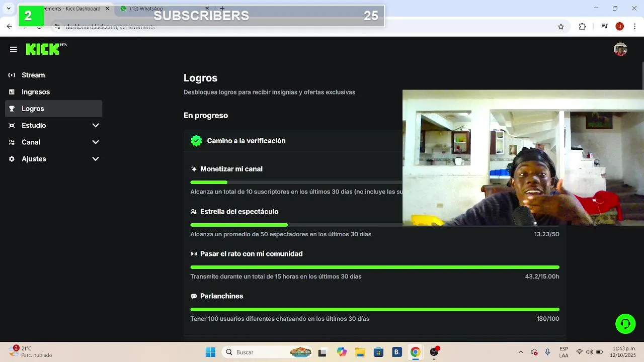Open the hamburger sidebar menu
The height and width of the screenshot is (362, 644).
[x=14, y=49]
